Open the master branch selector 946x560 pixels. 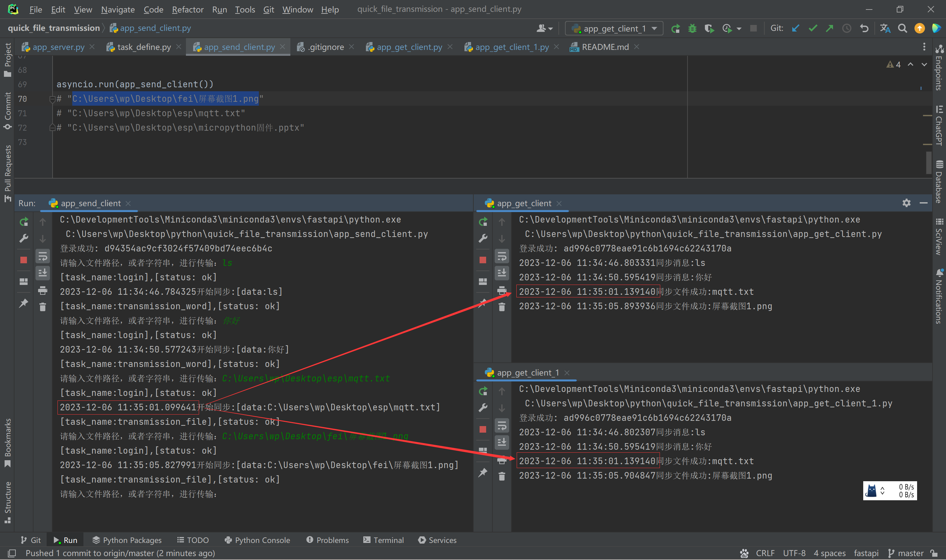point(906,553)
